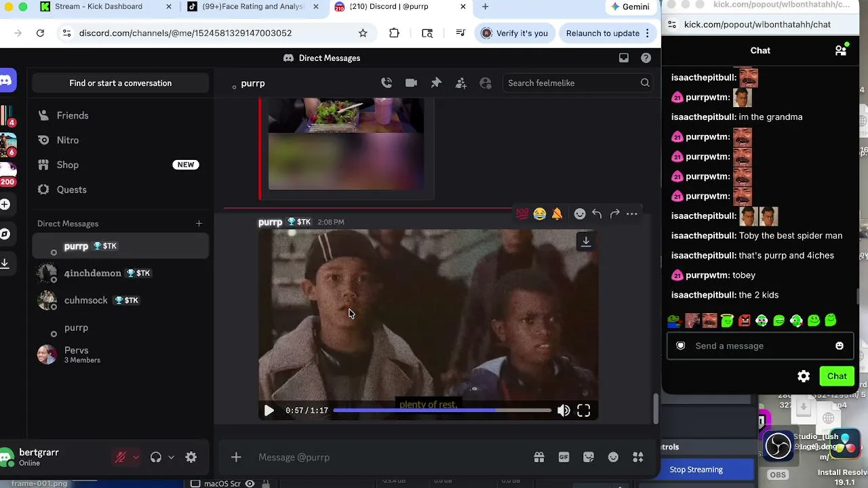Open Kick chat settings gear
Screen dimensions: 868x488
click(804, 376)
